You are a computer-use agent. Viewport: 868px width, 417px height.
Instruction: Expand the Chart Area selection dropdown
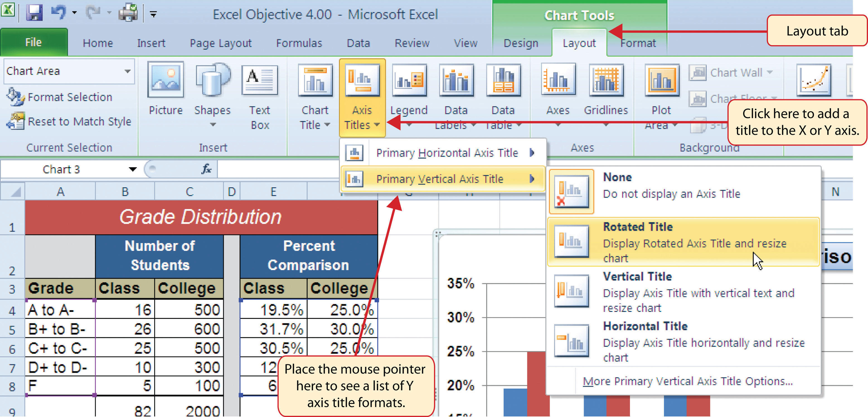128,71
